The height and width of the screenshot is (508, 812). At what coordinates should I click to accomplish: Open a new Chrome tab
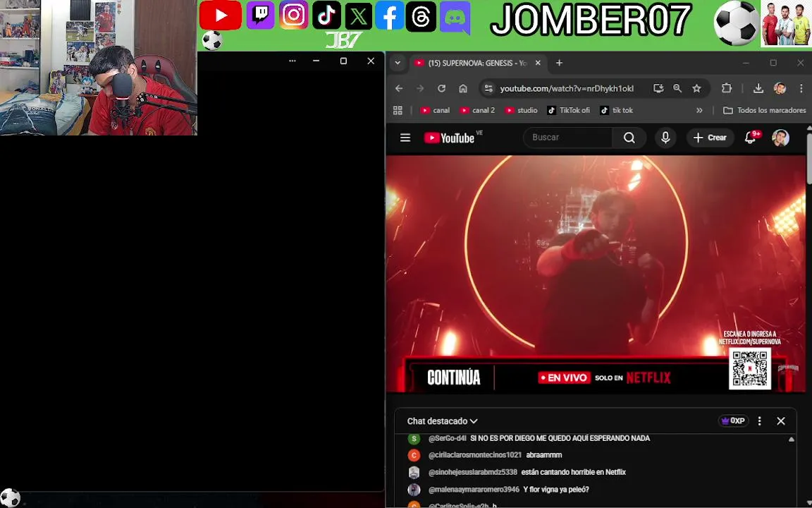click(559, 63)
